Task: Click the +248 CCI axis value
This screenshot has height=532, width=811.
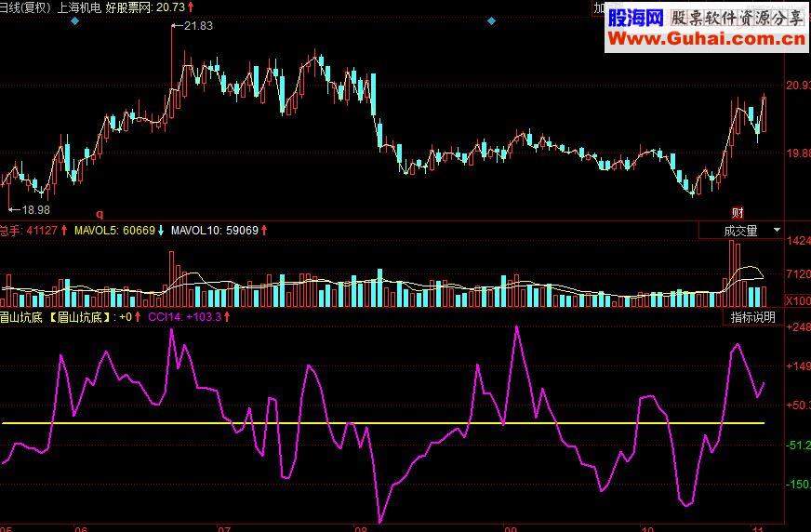Action: click(x=798, y=327)
